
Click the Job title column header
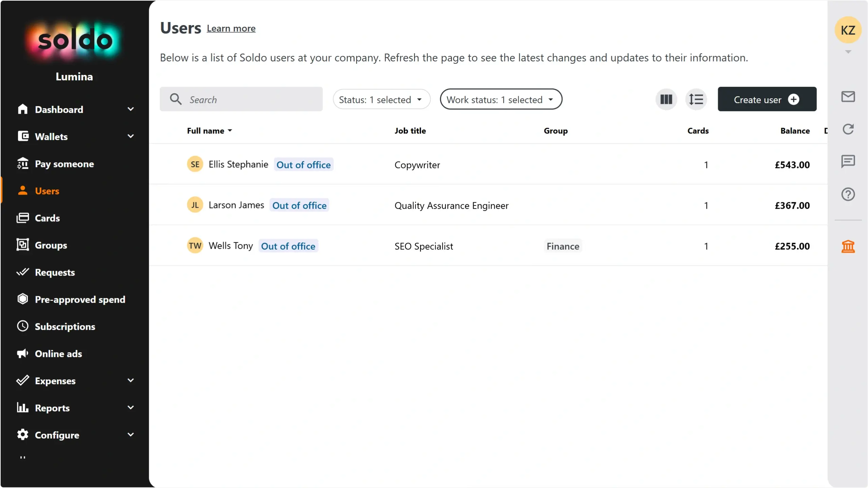click(x=410, y=131)
